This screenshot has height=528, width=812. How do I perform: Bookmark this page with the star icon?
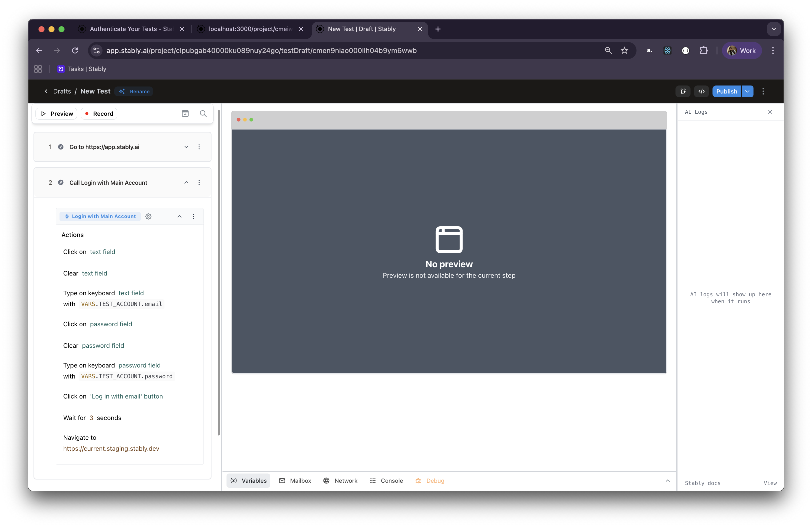624,50
